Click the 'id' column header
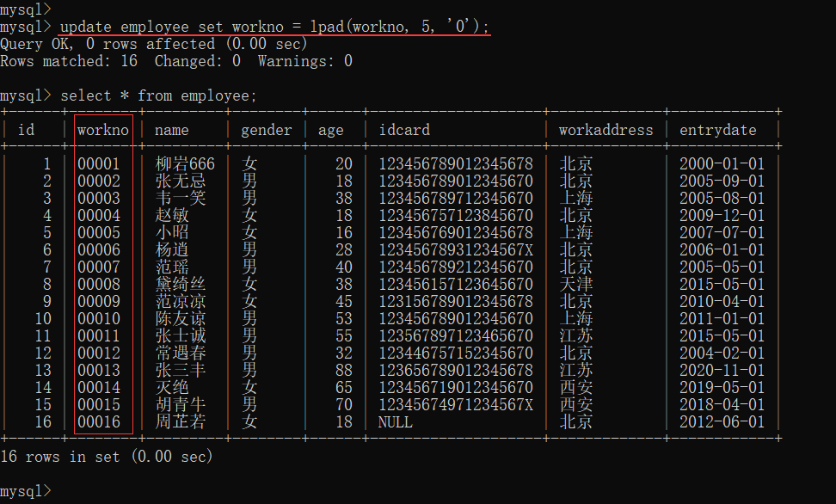Screen dimensions: 836x504 pos(26,130)
